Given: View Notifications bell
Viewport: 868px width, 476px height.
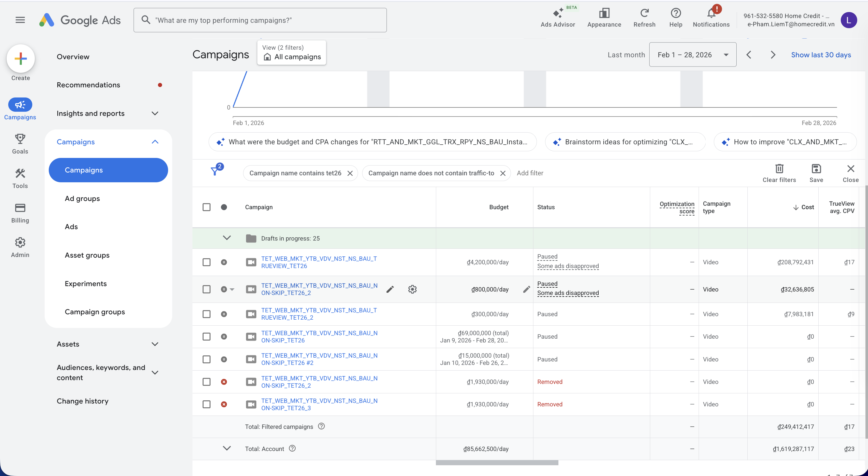Looking at the screenshot, I should (x=711, y=17).
